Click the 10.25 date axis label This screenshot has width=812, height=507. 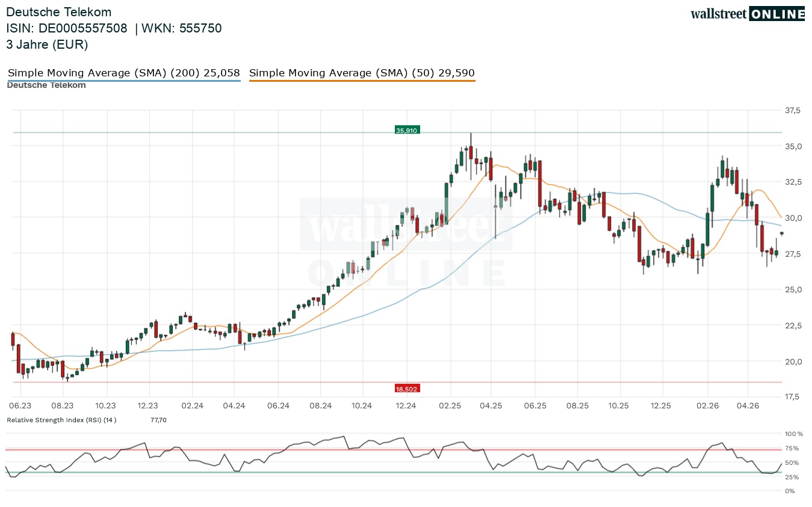pos(620,406)
